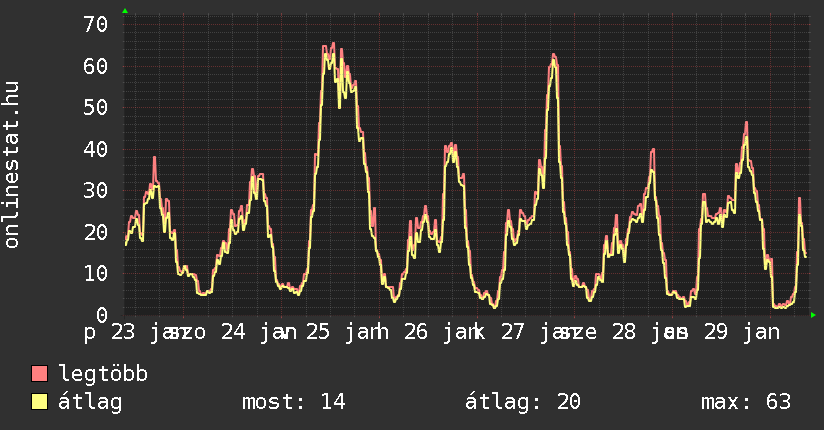Click the 'max: 63' statistic text

click(745, 402)
